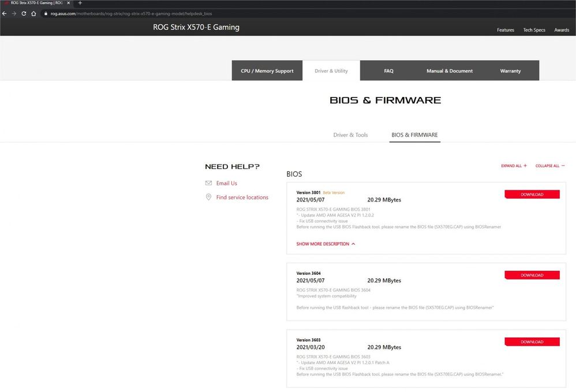Click the Improved system compatibility text
This screenshot has height=392, width=576.
[x=326, y=296]
